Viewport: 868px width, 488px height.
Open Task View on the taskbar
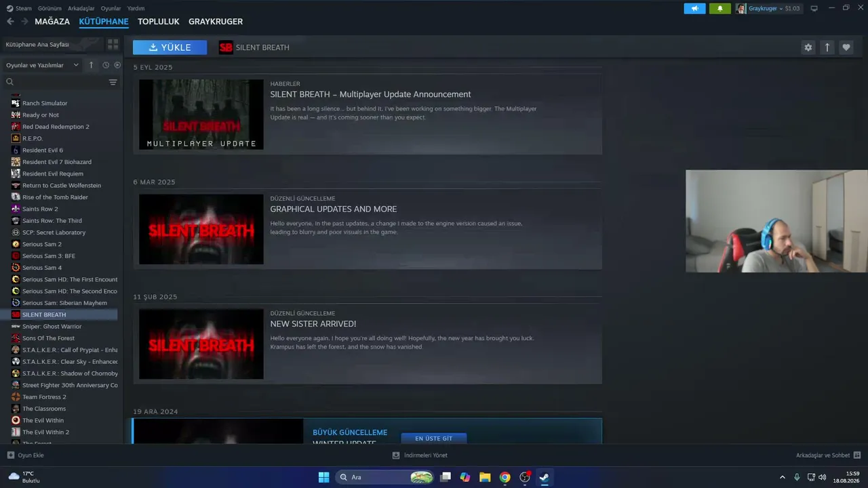(x=446, y=477)
